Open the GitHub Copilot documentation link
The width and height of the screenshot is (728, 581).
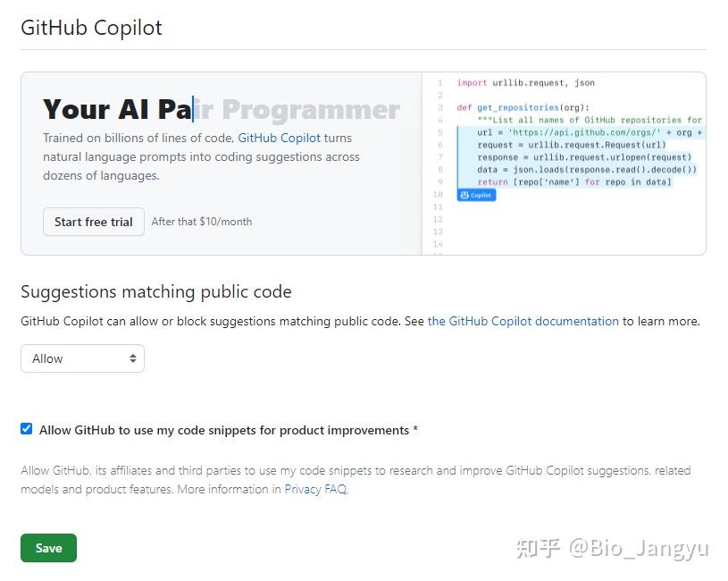[523, 321]
